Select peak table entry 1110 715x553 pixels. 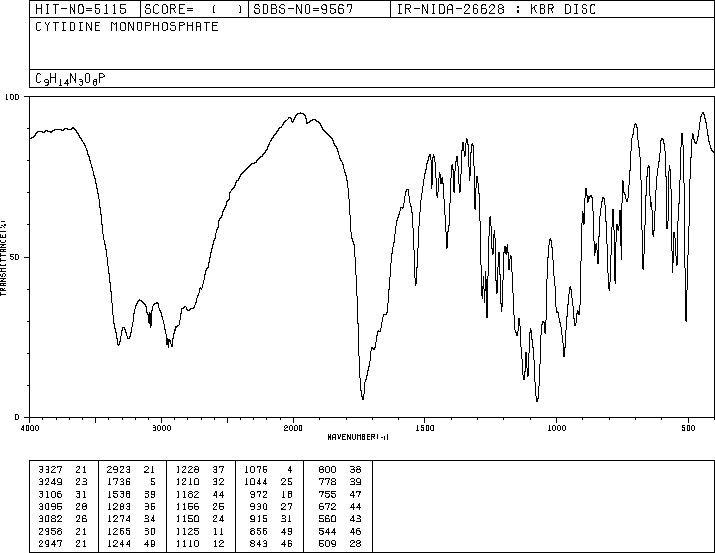(x=187, y=543)
